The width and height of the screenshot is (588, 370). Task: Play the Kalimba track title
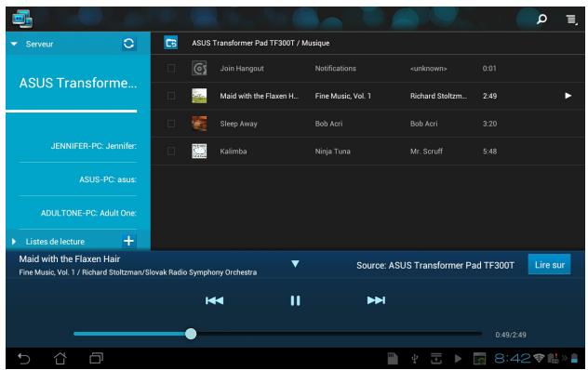[x=234, y=152]
